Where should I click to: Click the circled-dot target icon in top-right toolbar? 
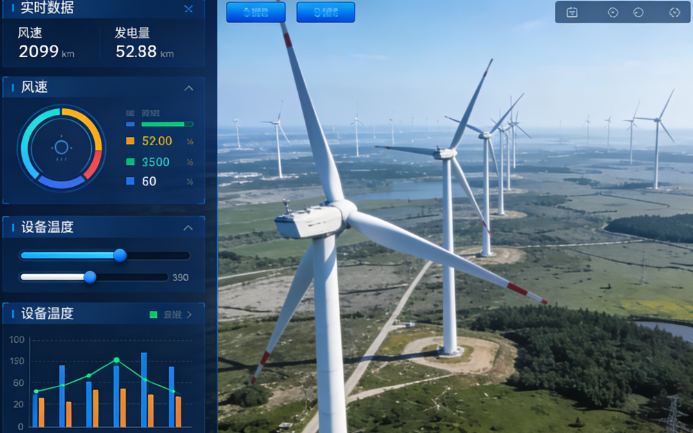pyautogui.click(x=613, y=13)
